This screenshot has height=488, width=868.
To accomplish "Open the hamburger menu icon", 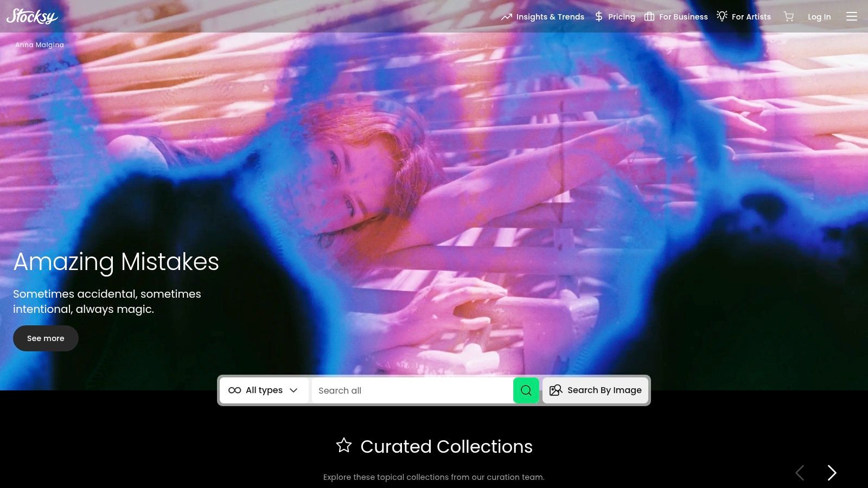I will [852, 17].
